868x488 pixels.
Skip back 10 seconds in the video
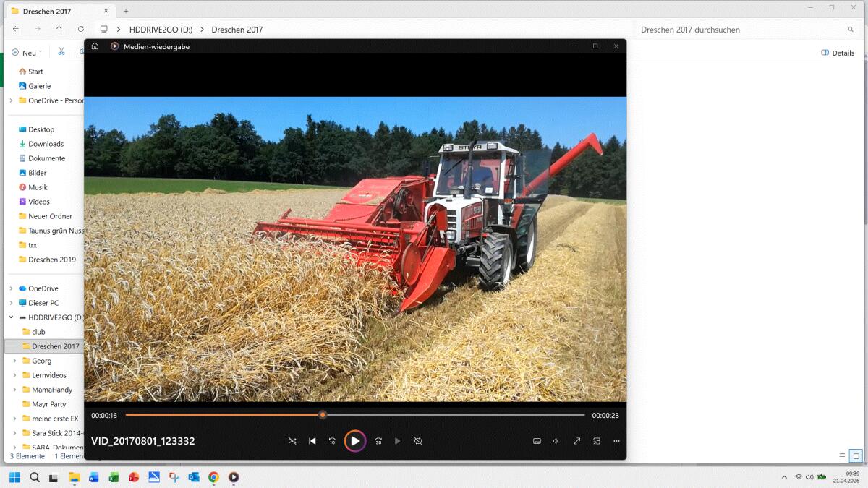click(x=332, y=441)
